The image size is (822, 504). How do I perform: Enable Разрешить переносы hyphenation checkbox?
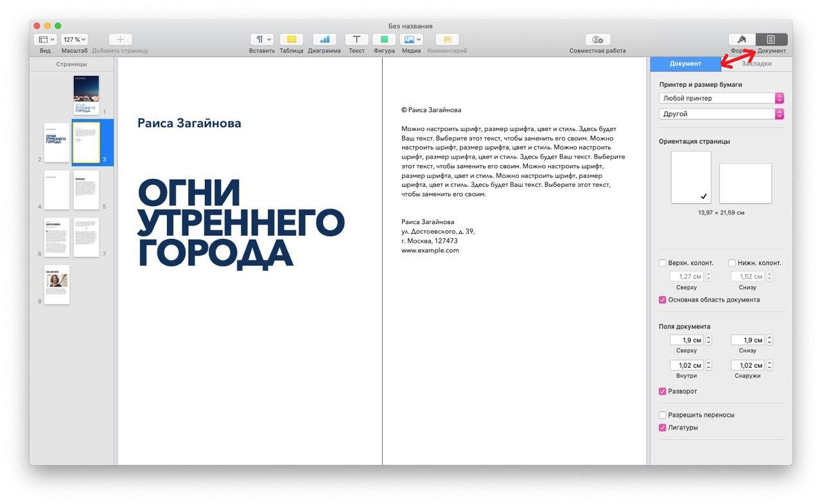pos(663,415)
